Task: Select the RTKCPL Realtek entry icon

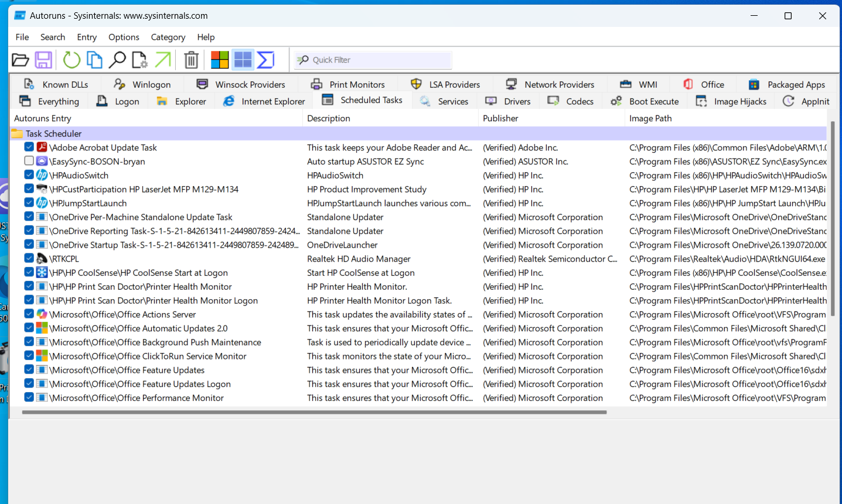Action: click(x=42, y=259)
